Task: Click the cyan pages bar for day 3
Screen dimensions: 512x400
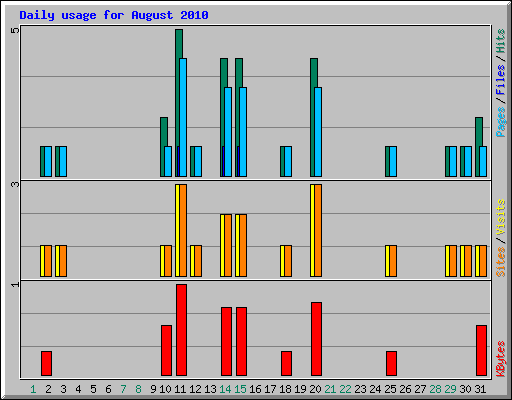Action: click(x=63, y=161)
